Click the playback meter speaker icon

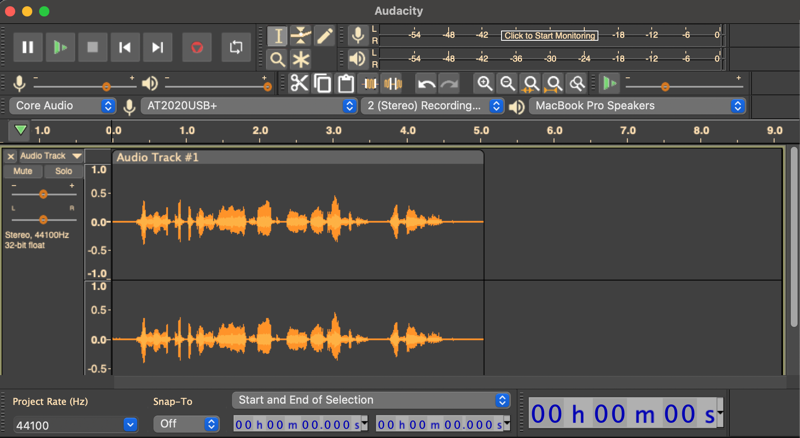[358, 59]
